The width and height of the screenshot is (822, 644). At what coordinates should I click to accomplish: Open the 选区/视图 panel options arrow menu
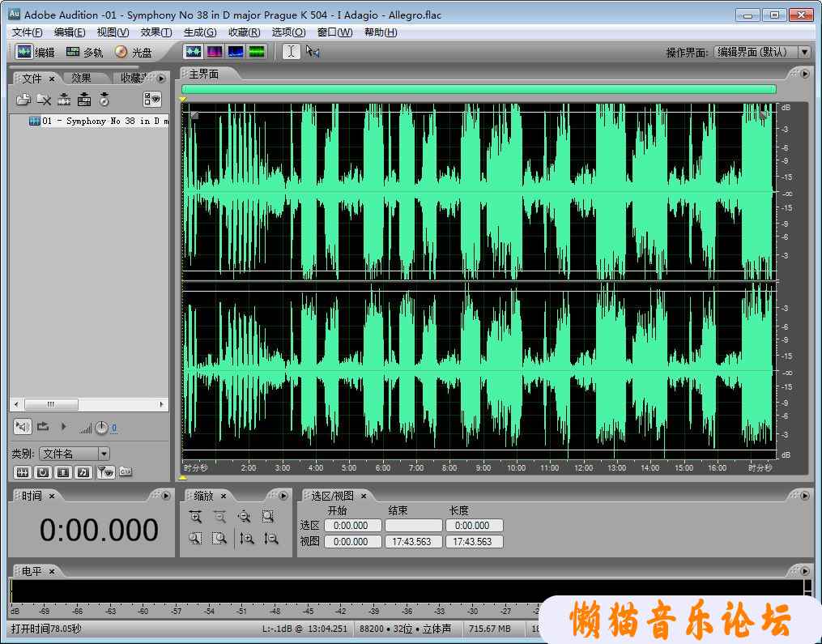pos(805,496)
